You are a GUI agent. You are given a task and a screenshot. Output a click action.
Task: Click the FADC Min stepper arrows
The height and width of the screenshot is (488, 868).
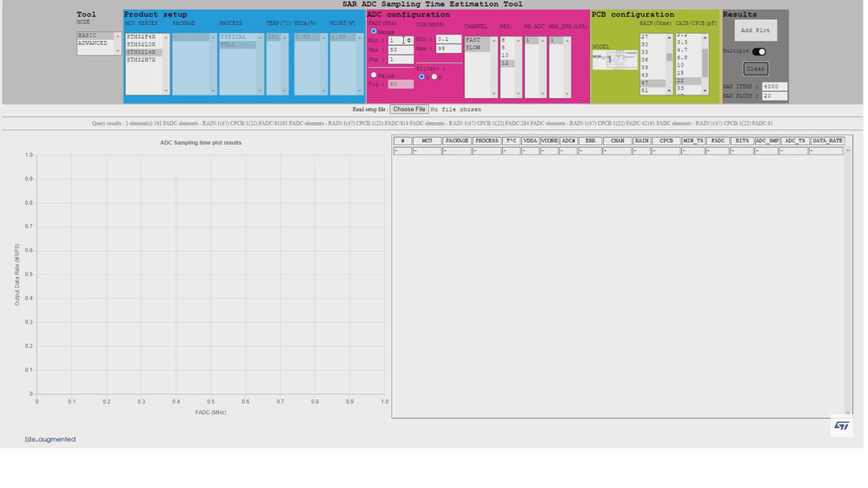tap(408, 41)
